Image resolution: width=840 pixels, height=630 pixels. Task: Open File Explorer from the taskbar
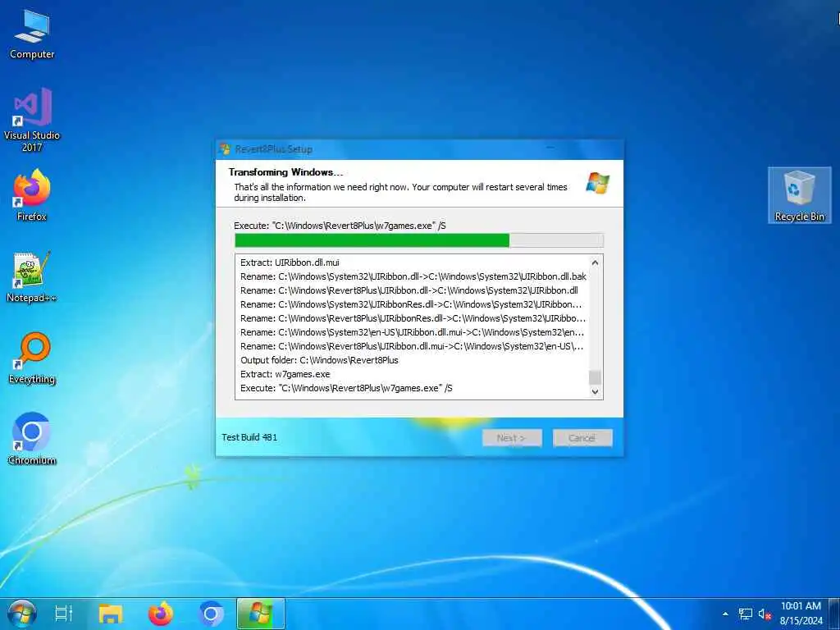pyautogui.click(x=111, y=614)
